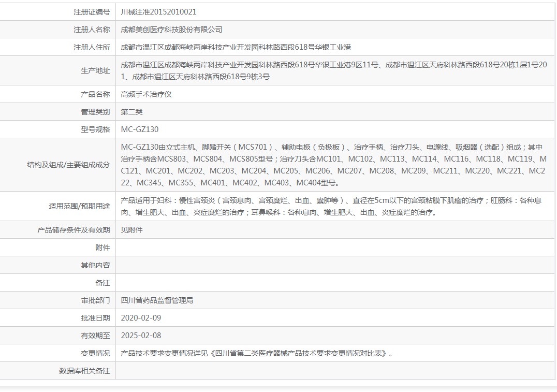Click the 适用范围/预期用途 label
Screen dimensions: 557x392
pyautogui.click(x=79, y=206)
